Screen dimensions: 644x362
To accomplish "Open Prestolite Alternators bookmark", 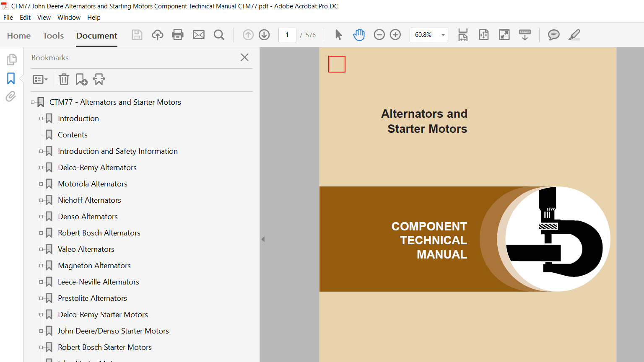I will 92,298.
